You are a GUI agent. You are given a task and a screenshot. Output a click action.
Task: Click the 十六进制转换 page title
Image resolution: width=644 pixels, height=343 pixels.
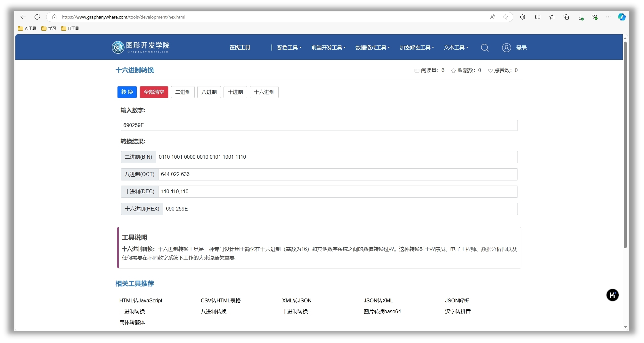pyautogui.click(x=135, y=70)
